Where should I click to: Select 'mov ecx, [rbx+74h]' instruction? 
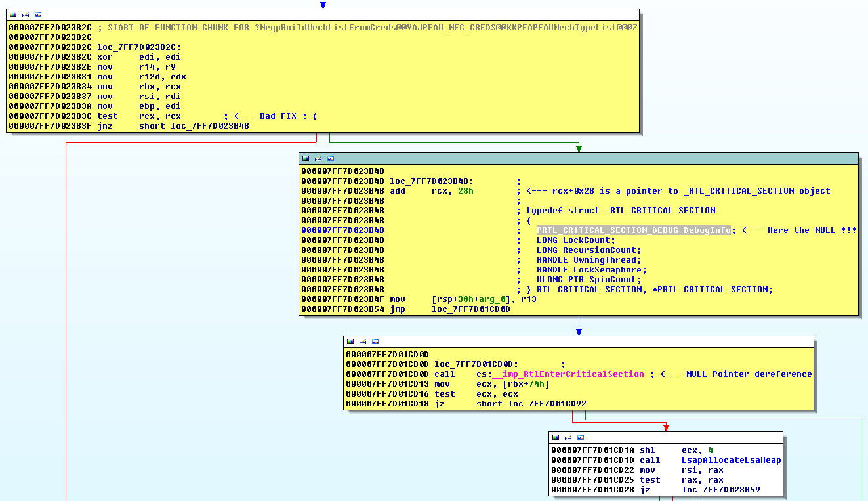(x=492, y=384)
